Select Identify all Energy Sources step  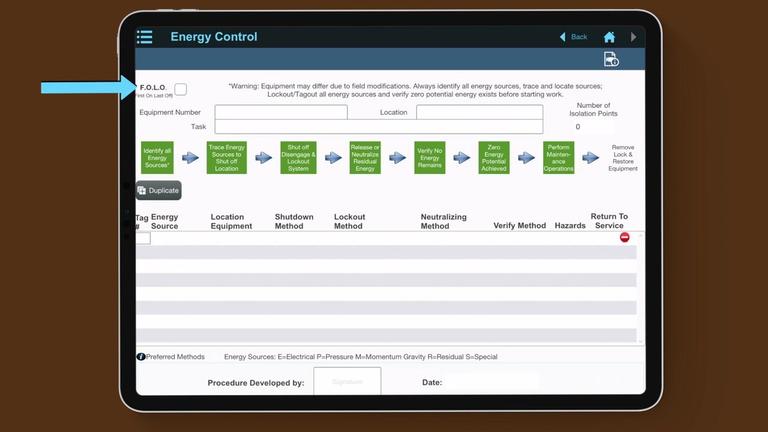157,158
